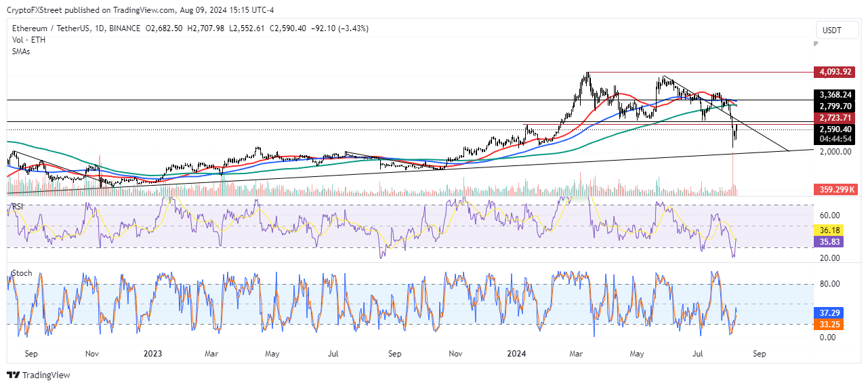This screenshot has width=868, height=387.
Task: Click the TradingView logo icon
Action: 14,375
